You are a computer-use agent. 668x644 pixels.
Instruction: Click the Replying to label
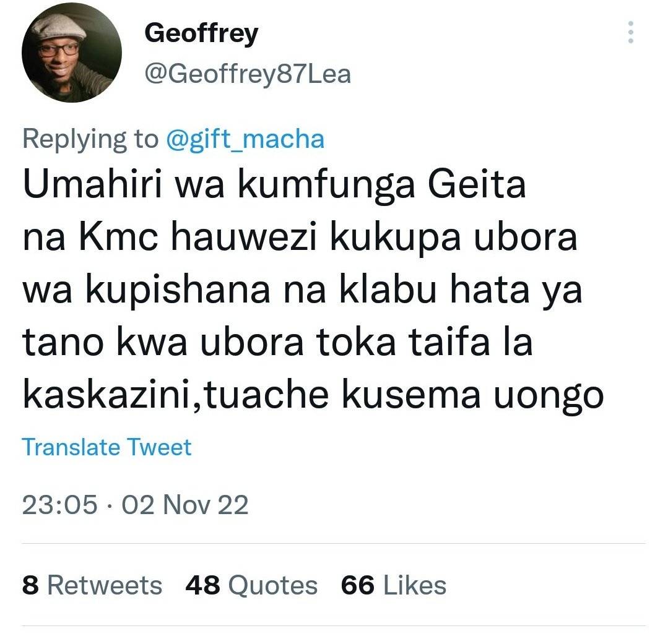tap(90, 139)
